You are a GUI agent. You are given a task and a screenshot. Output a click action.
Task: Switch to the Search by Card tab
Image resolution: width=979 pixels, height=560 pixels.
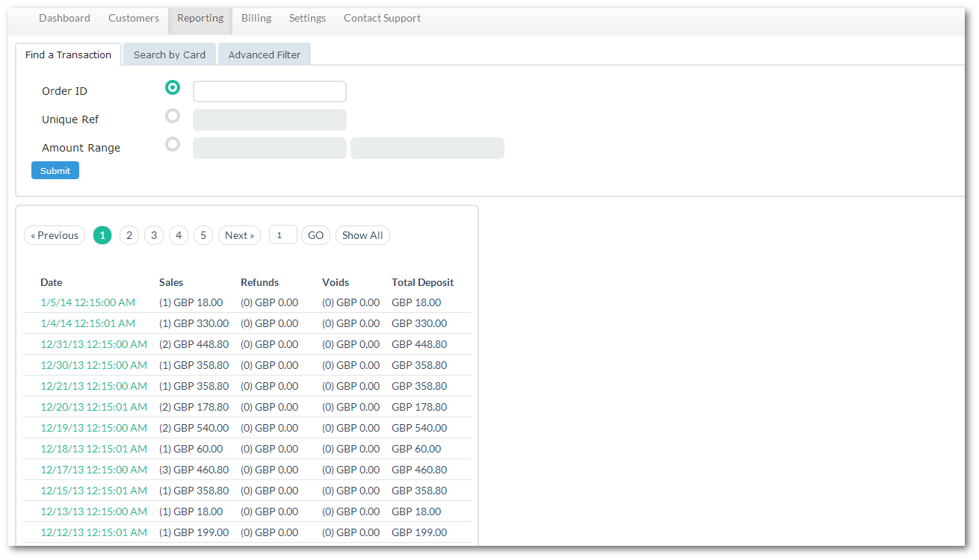(170, 55)
